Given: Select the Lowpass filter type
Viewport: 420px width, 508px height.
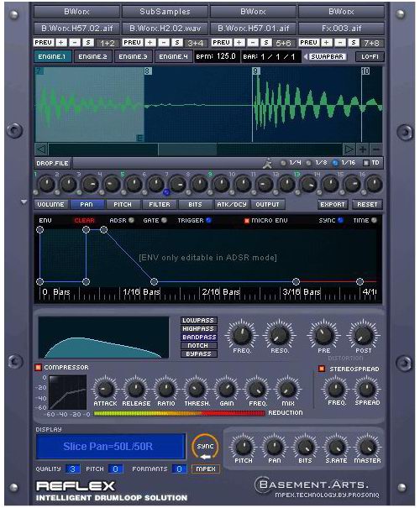Looking at the screenshot, I should [198, 321].
